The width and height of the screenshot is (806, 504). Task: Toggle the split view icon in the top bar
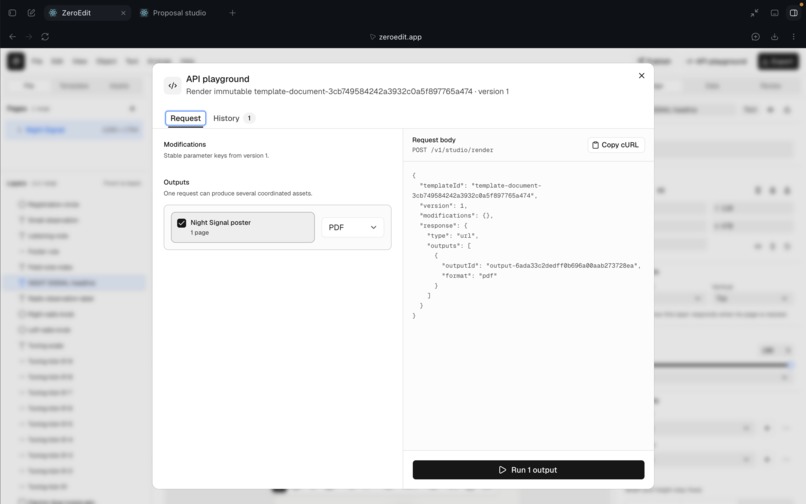tap(794, 13)
